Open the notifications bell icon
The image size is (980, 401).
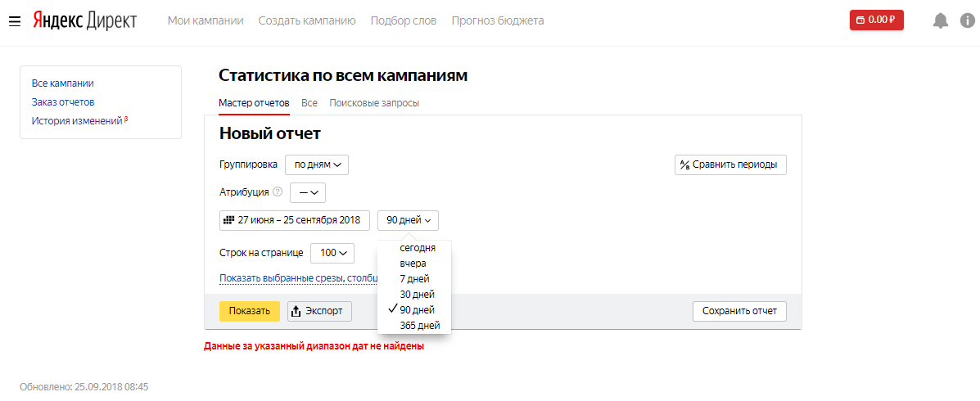[940, 20]
